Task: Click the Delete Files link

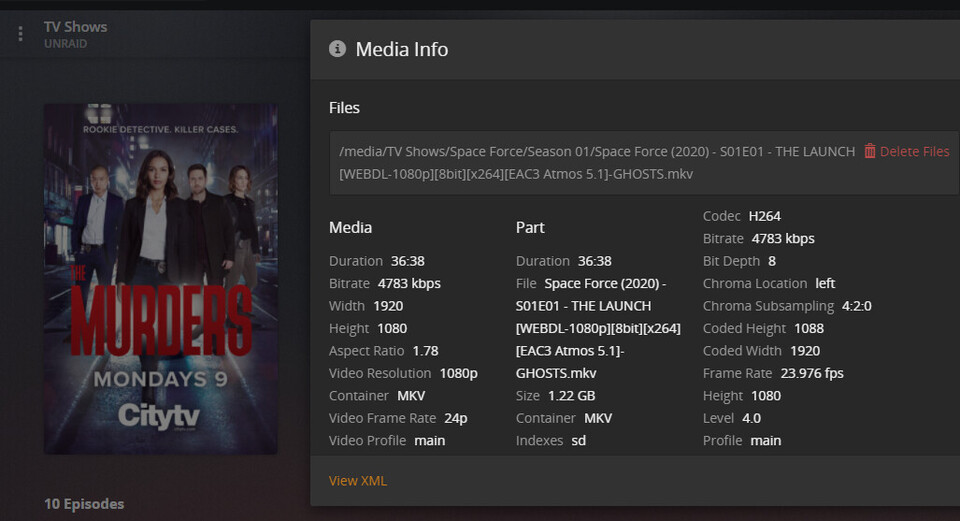Action: point(914,152)
